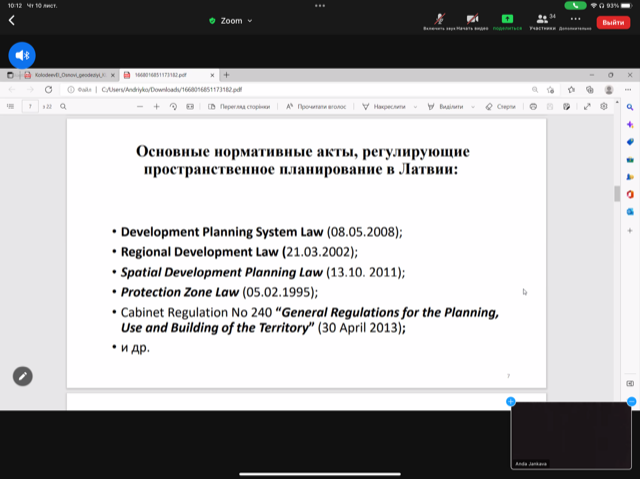The image size is (640, 479).
Task: Open a new Edge tab
Action: click(x=227, y=75)
